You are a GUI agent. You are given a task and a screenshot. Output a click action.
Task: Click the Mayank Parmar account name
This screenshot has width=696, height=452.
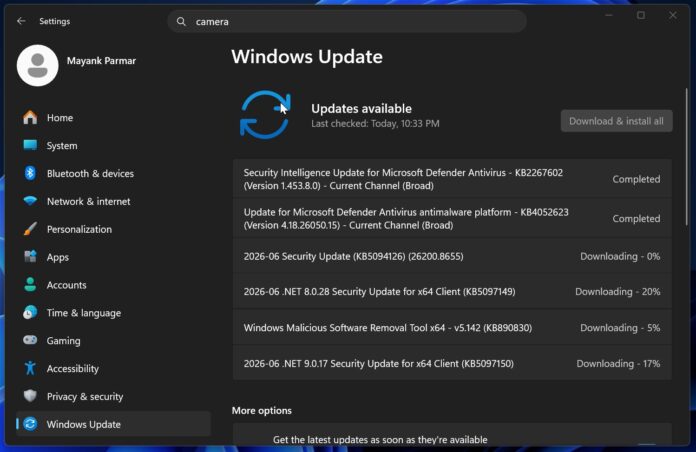[x=101, y=61]
